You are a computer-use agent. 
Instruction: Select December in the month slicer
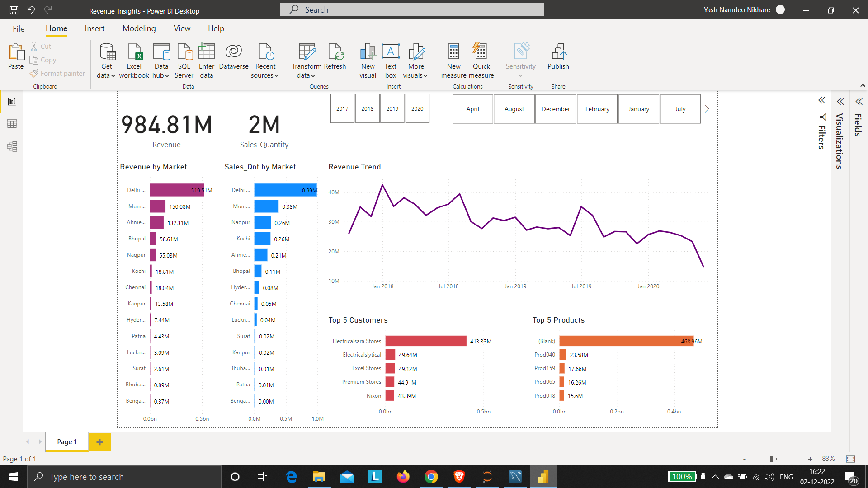point(555,108)
